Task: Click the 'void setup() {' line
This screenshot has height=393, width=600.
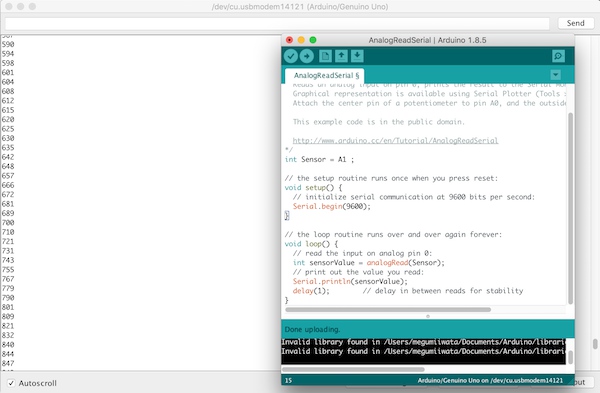Action: pos(313,188)
